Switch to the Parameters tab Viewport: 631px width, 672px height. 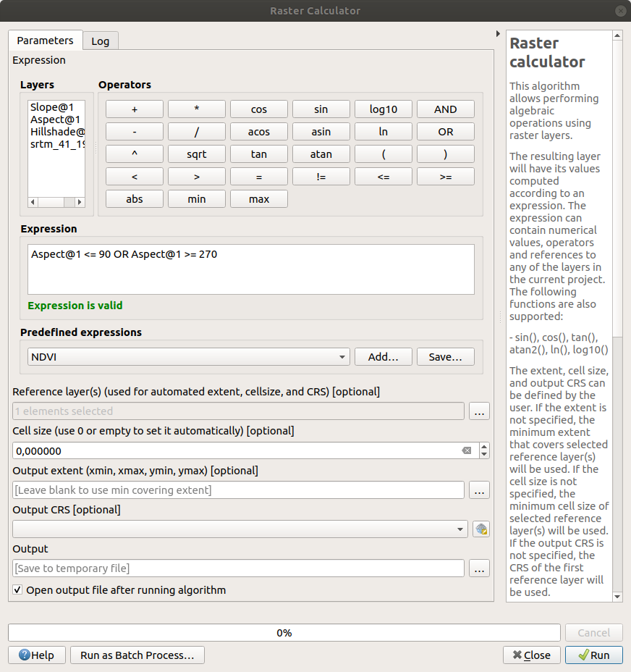coord(45,41)
